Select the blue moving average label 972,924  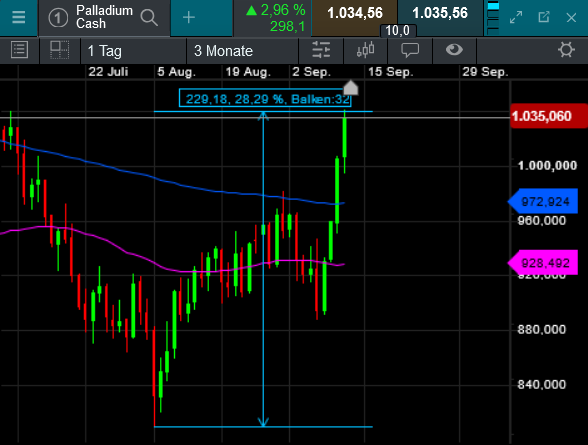point(543,202)
